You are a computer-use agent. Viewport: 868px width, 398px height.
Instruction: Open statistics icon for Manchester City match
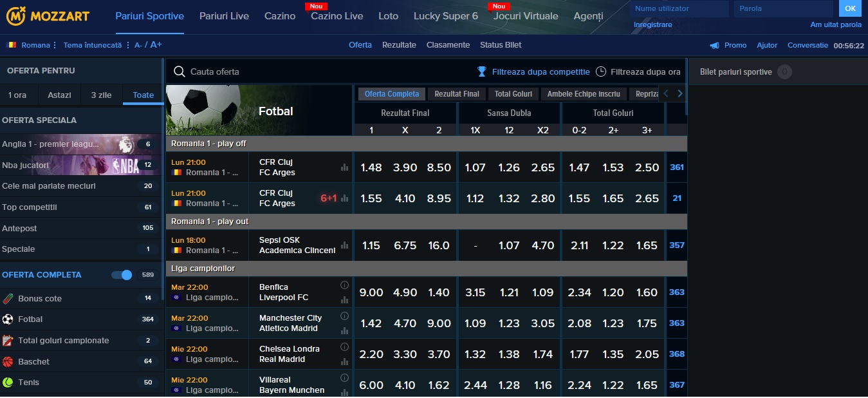344,330
